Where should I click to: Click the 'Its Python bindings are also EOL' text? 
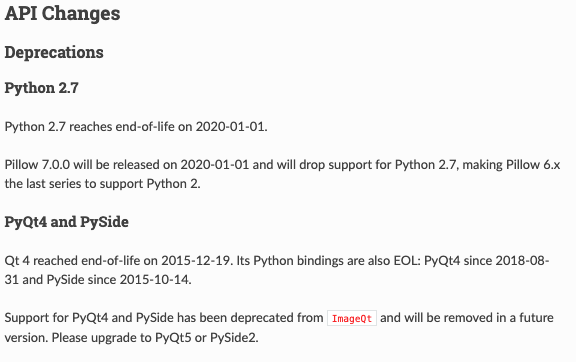click(x=327, y=261)
